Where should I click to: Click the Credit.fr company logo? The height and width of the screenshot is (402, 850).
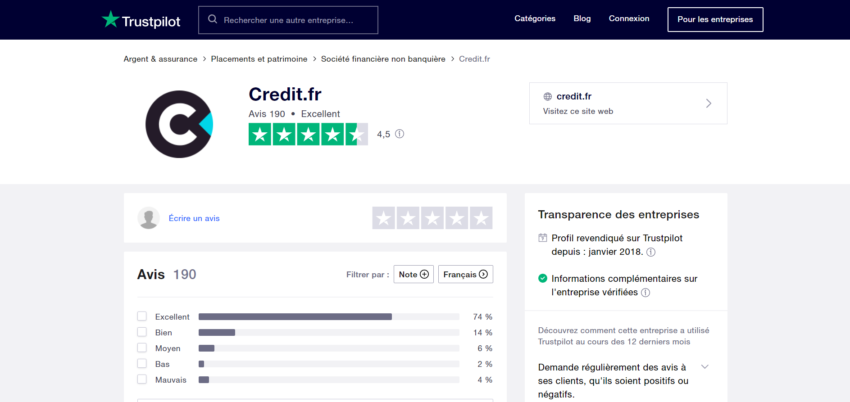click(x=179, y=124)
